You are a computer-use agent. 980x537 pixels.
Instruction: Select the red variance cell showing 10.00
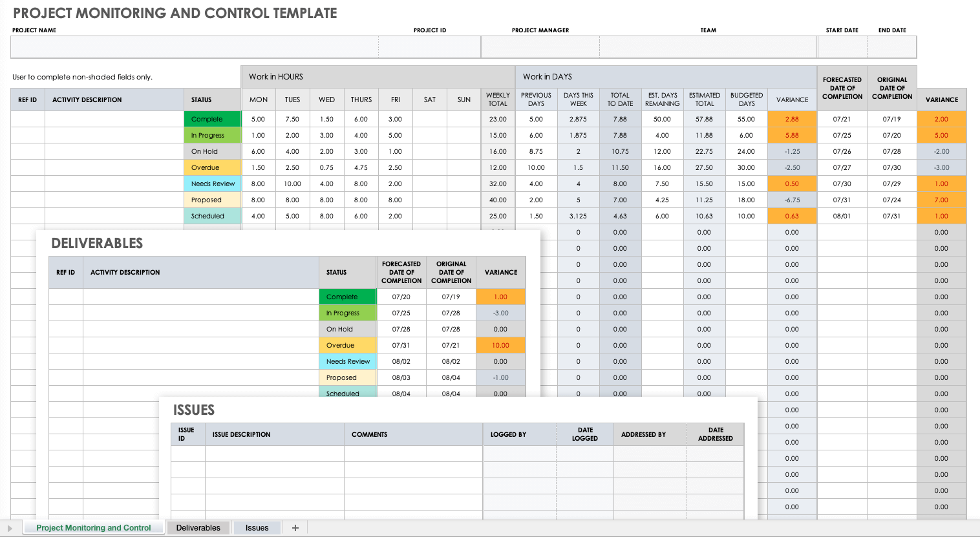500,345
